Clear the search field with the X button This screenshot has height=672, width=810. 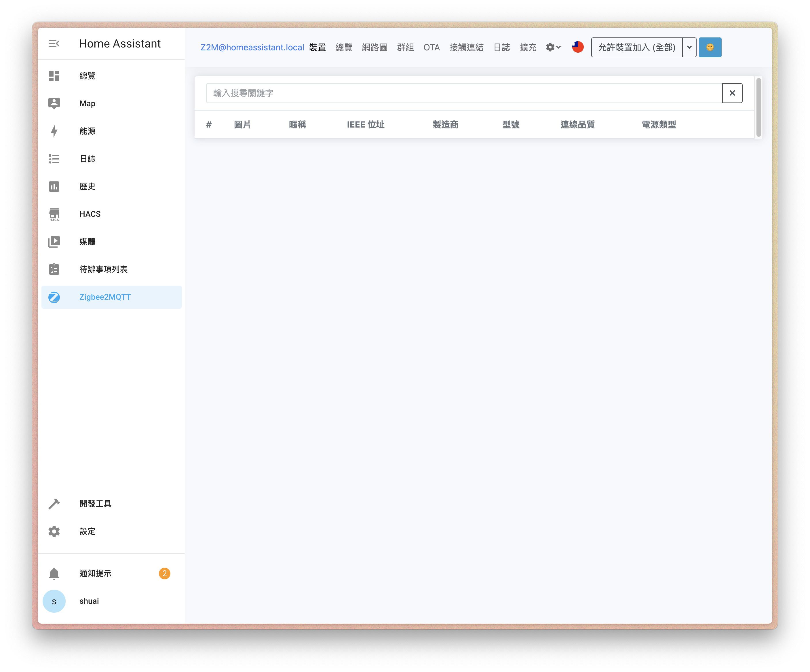point(732,93)
